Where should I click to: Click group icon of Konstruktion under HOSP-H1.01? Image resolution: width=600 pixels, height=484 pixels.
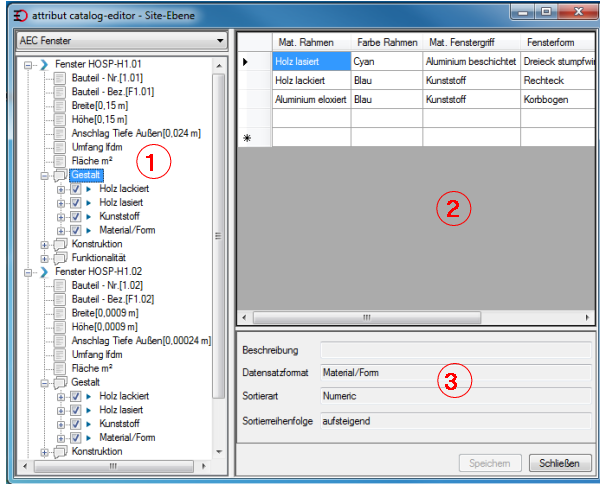pyautogui.click(x=60, y=244)
